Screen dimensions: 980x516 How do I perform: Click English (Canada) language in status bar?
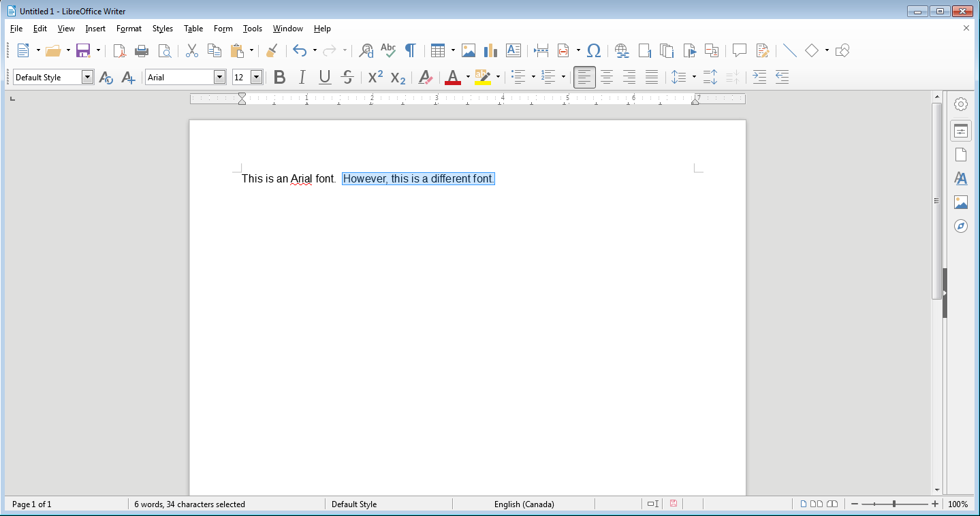524,504
